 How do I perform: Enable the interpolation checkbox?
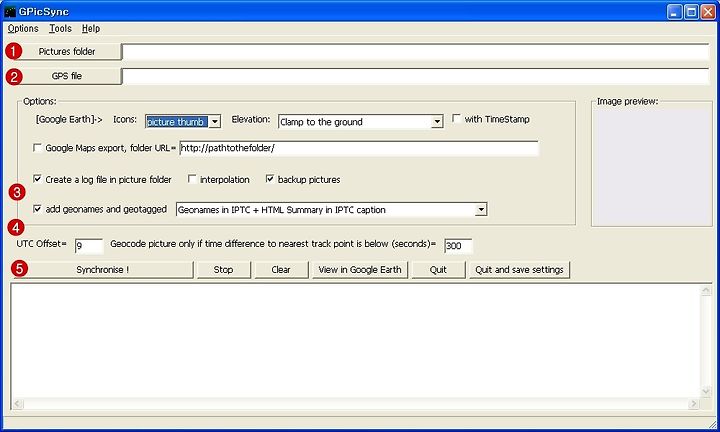pos(192,179)
